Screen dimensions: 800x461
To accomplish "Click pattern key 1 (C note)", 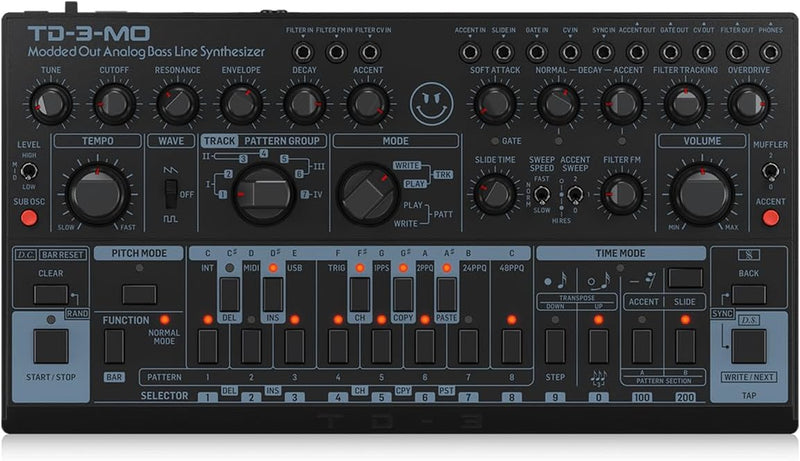I will [x=208, y=347].
